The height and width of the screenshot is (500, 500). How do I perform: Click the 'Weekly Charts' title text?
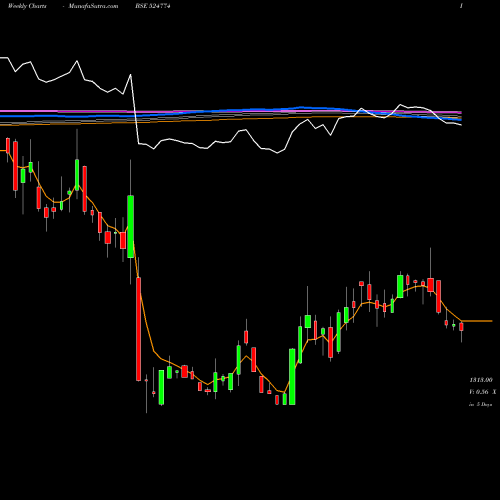[27, 6]
